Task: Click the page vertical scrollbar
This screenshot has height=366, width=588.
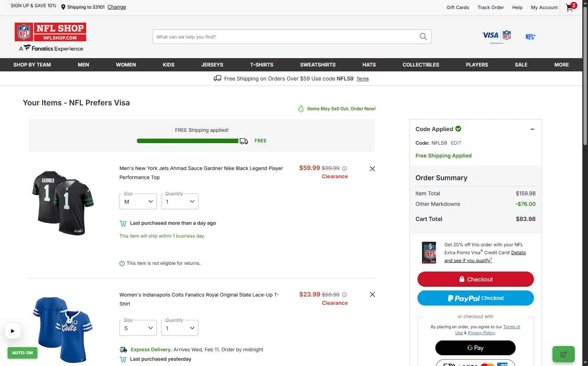Action: coord(585,76)
